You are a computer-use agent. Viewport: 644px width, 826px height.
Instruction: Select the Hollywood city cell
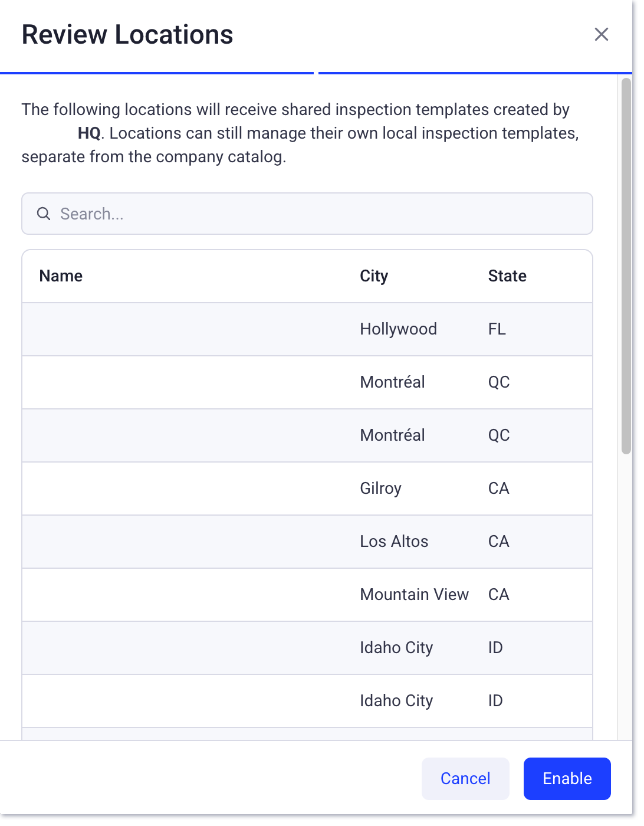[398, 329]
